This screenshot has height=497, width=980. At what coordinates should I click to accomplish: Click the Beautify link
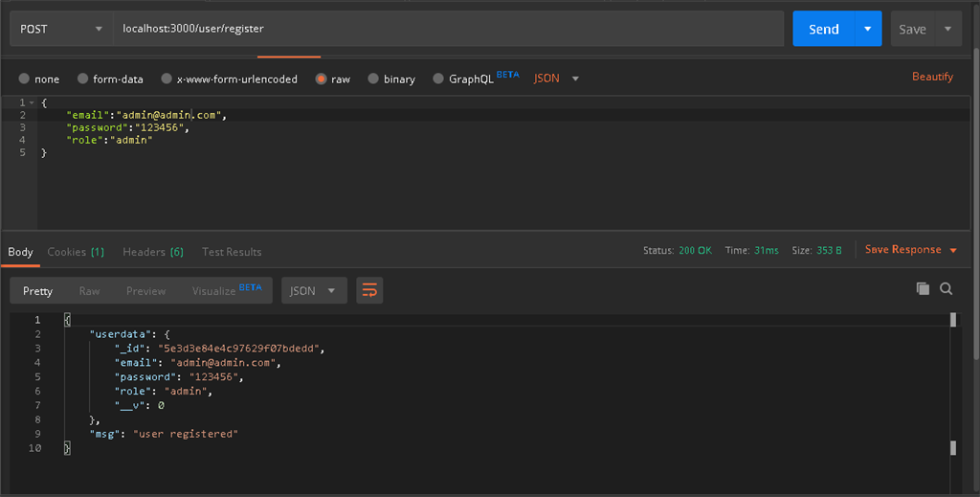tap(932, 77)
